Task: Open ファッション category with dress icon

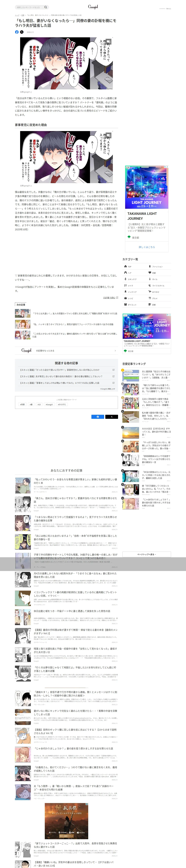Action: (x=159, y=266)
